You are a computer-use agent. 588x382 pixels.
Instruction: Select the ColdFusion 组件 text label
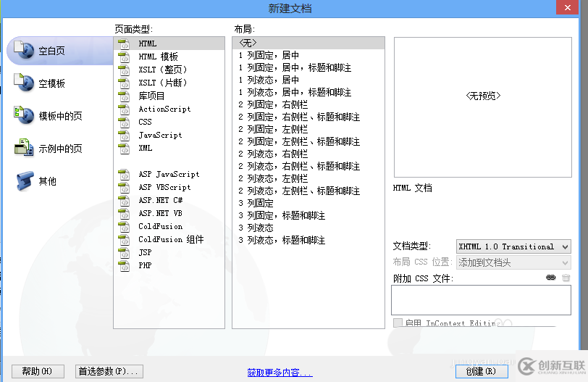[x=171, y=239]
